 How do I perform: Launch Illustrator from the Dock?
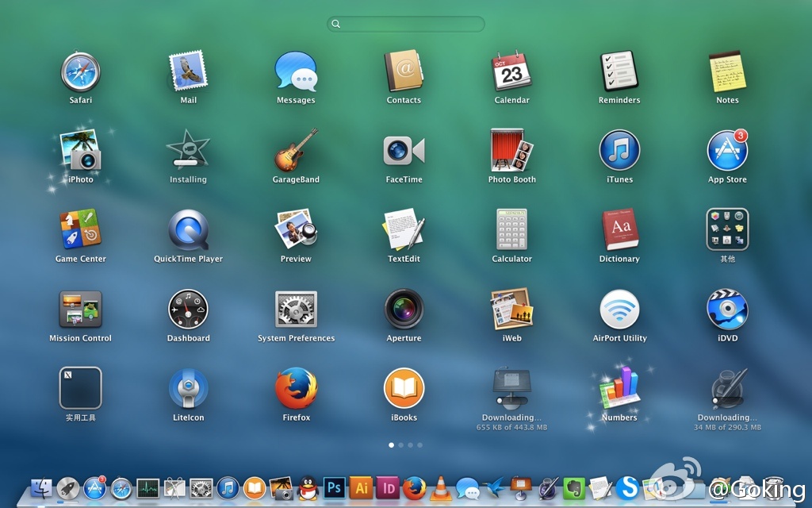362,488
